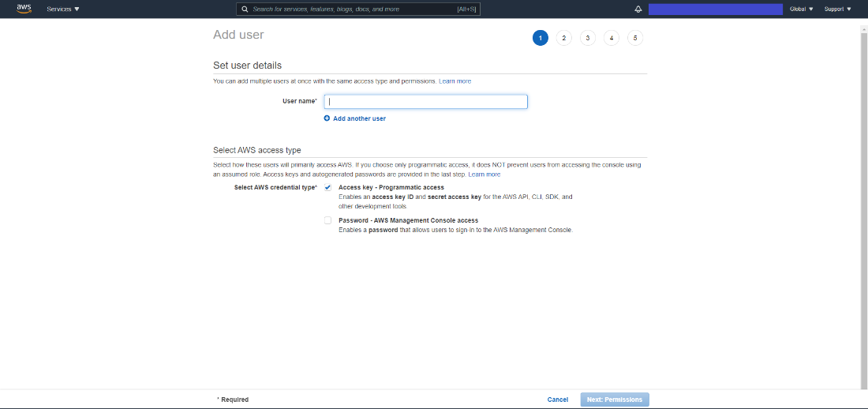Image resolution: width=868 pixels, height=409 pixels.
Task: Click the User name label
Action: coord(300,101)
